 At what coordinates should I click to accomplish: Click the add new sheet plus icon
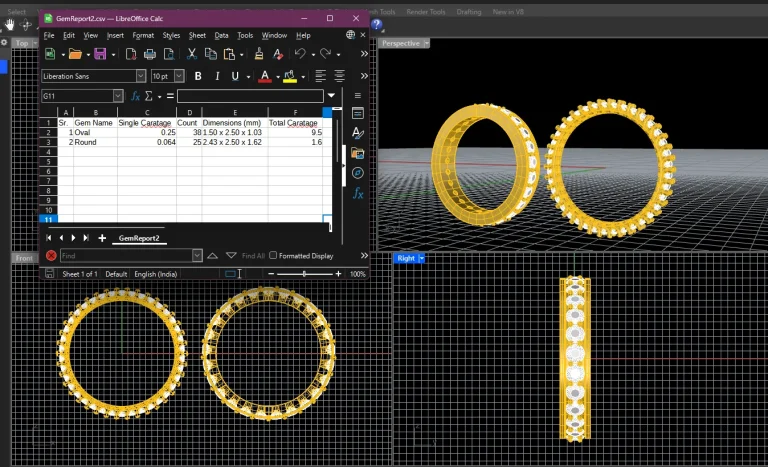point(102,238)
